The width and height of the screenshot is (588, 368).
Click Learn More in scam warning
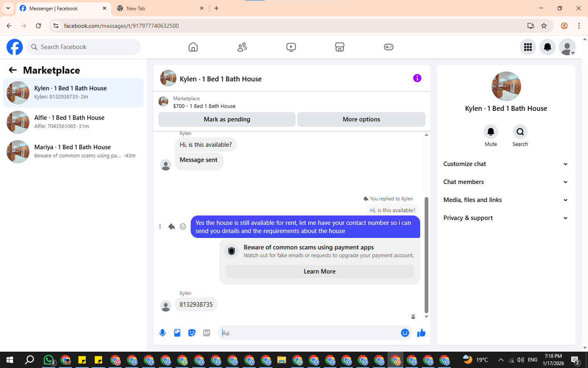coord(320,272)
